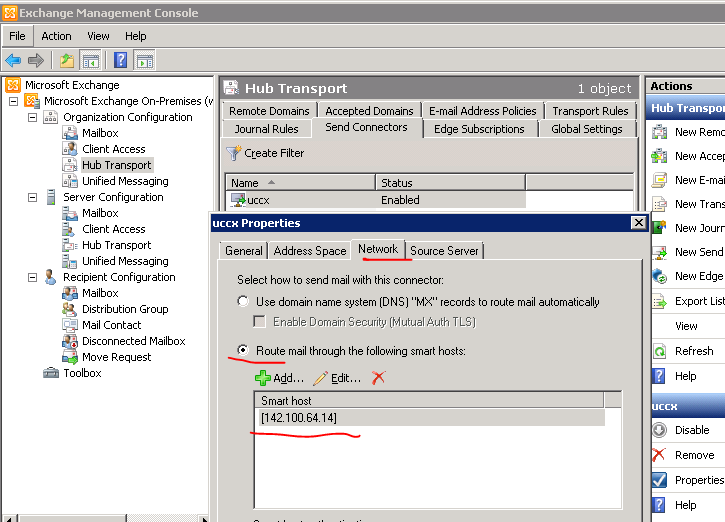Switch to the Journal Rules tab

pos(266,129)
